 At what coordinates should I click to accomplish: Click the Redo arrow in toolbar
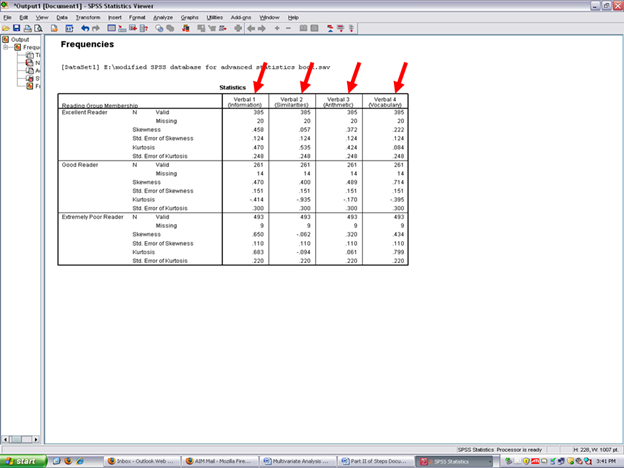click(x=96, y=28)
